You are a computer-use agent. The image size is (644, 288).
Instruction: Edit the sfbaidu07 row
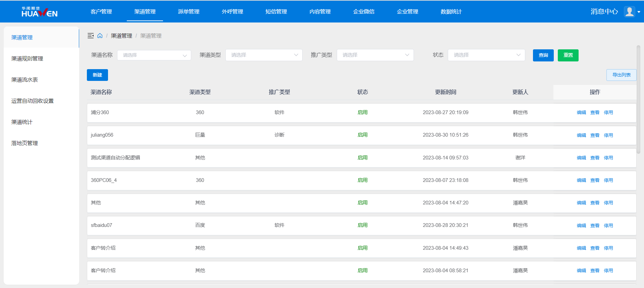pyautogui.click(x=581, y=226)
